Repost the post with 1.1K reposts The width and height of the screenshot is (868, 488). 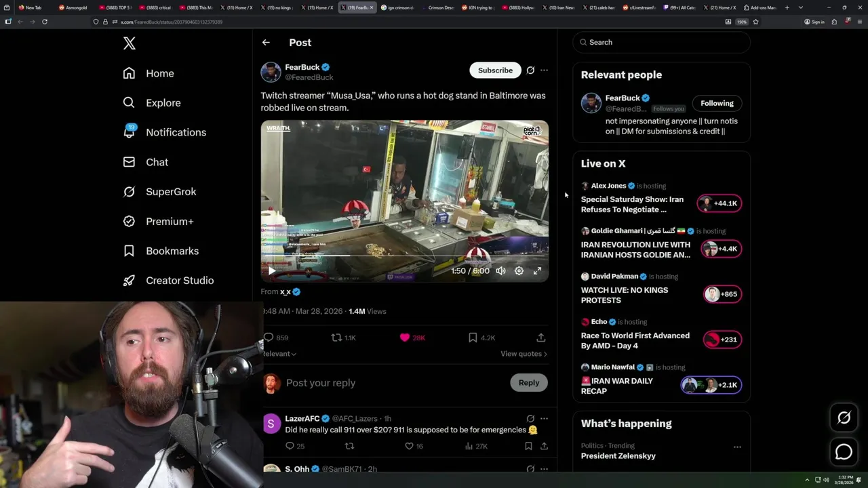click(343, 338)
